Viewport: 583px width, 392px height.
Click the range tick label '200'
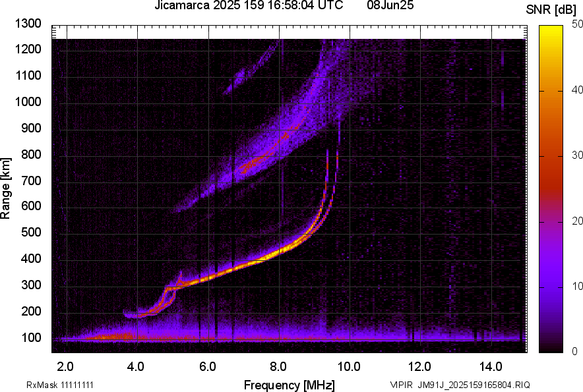click(x=31, y=312)
